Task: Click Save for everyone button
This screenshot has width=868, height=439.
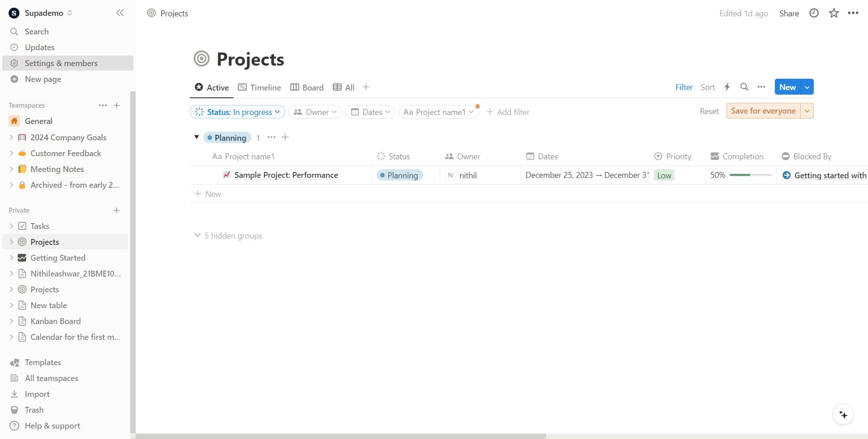Action: click(x=763, y=111)
